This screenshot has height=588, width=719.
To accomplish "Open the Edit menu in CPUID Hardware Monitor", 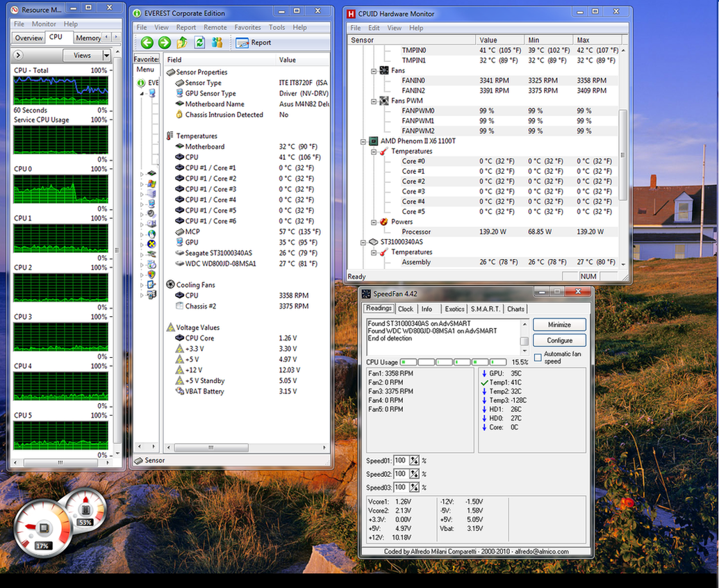I will click(374, 28).
